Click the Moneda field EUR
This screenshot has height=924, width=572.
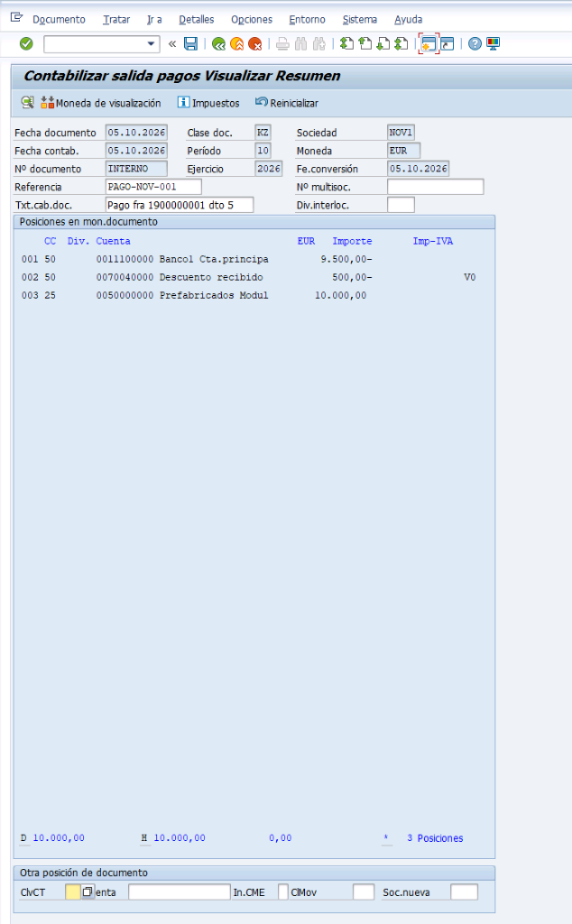point(404,151)
